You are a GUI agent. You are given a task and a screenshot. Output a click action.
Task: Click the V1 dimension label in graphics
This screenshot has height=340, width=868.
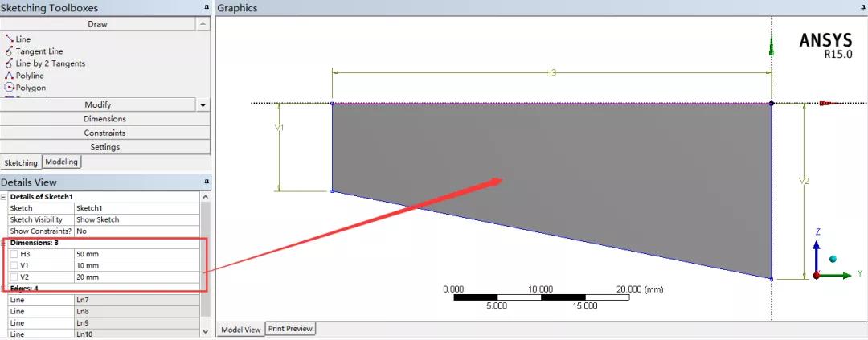click(280, 127)
